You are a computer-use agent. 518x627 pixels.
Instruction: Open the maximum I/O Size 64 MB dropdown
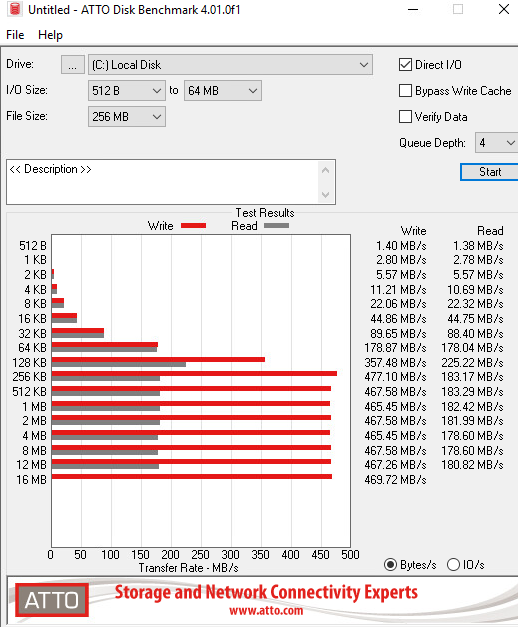[223, 91]
